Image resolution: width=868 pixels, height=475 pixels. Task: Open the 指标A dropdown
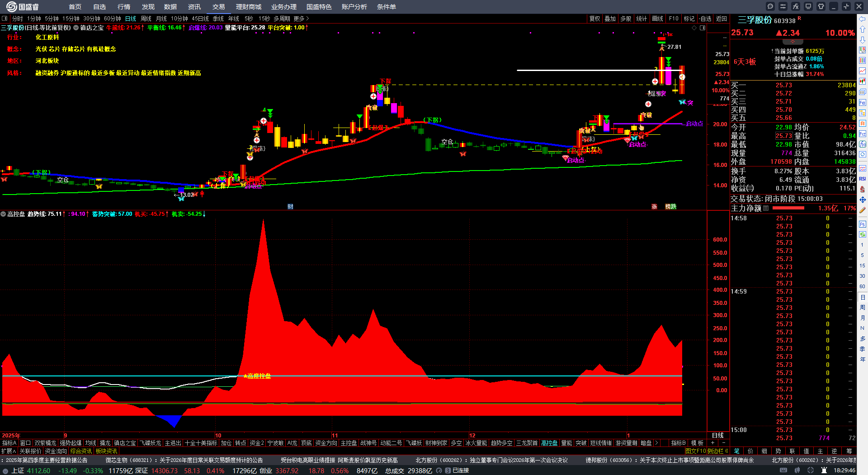click(x=9, y=443)
